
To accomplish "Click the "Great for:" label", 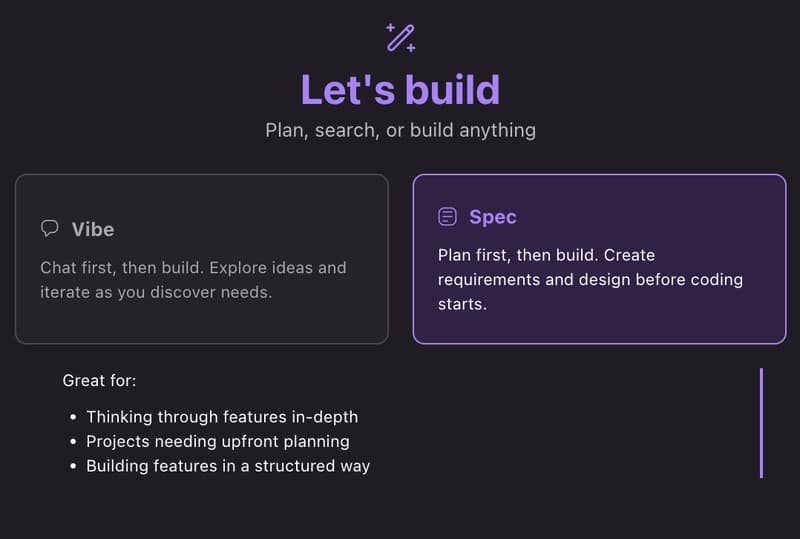I will coord(100,381).
